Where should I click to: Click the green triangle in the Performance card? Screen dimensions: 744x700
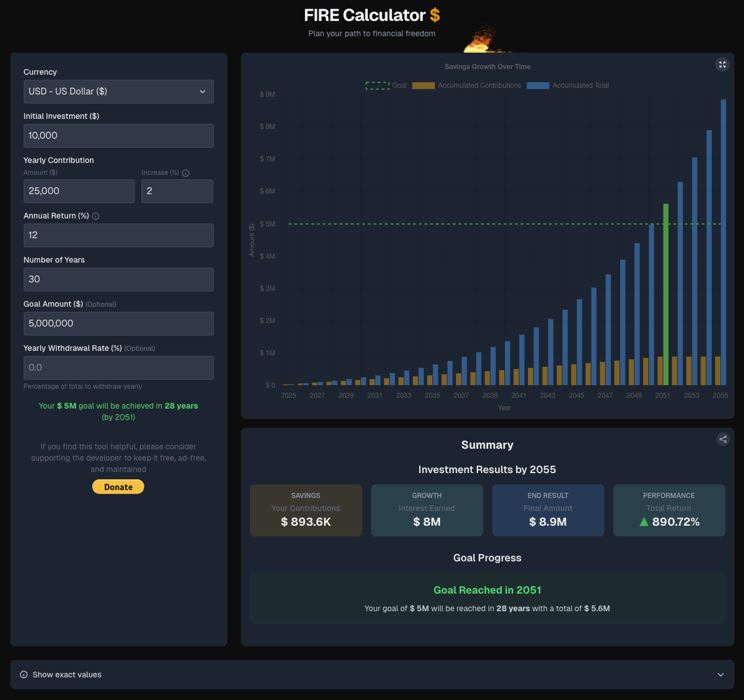pos(644,522)
